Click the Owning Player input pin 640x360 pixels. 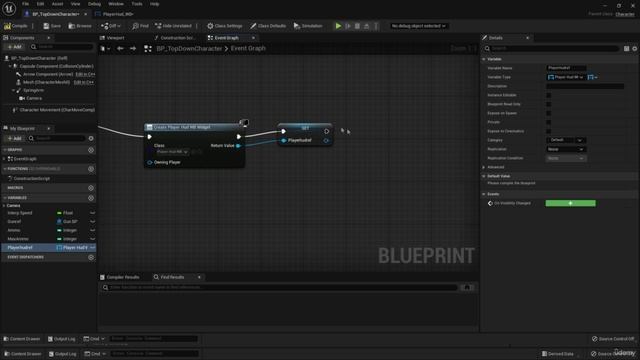tap(150, 162)
